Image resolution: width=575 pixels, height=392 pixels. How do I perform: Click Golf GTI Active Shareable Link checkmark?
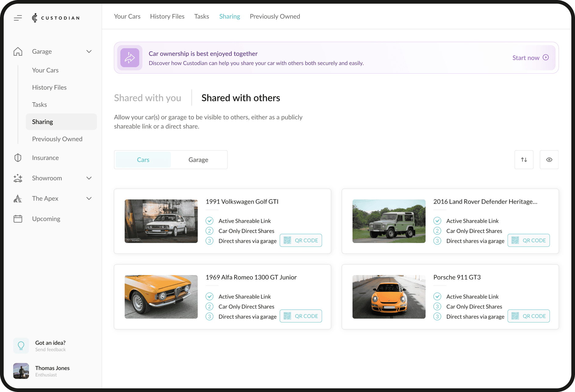(209, 221)
